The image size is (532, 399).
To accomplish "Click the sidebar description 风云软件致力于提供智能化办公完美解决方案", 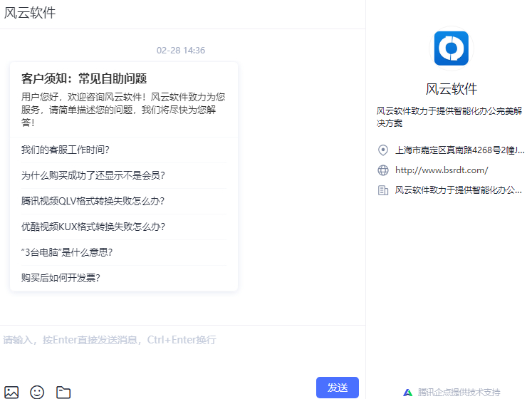I will click(x=449, y=117).
